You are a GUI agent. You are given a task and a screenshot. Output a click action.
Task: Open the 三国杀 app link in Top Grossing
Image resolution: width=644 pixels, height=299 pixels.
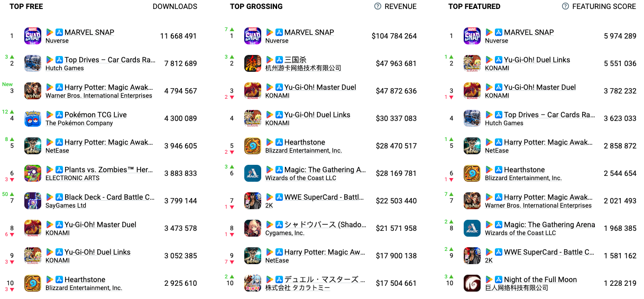295,60
